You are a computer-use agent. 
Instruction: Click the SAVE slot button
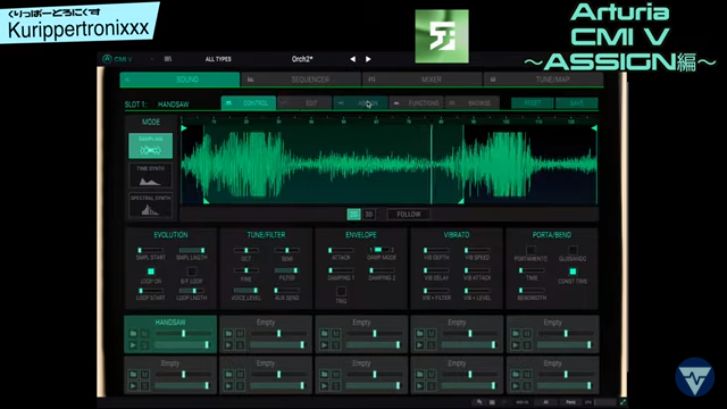coord(576,103)
